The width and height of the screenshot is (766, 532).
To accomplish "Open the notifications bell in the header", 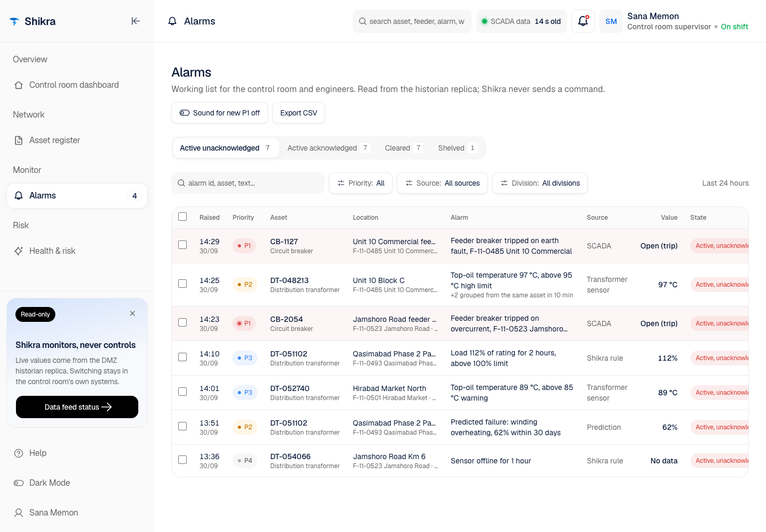I will (x=583, y=21).
